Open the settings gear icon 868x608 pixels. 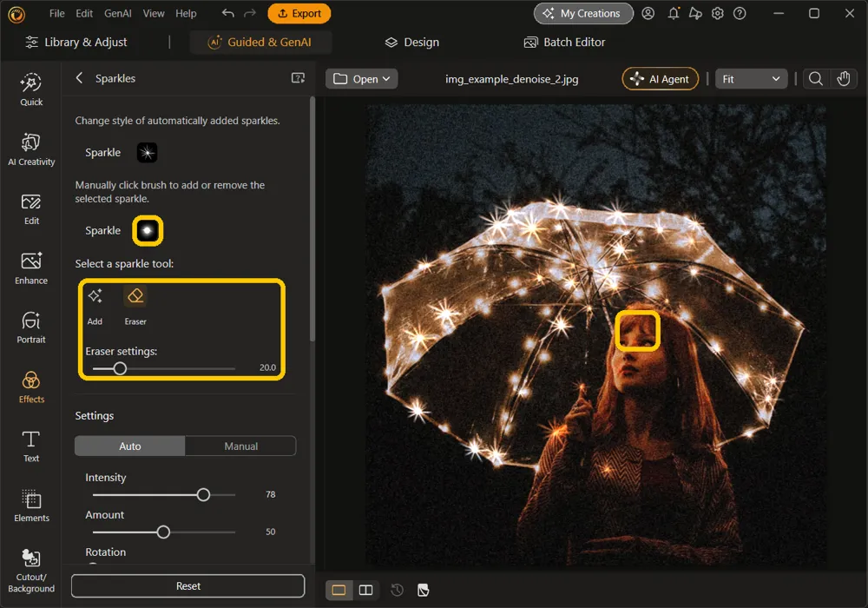click(718, 13)
